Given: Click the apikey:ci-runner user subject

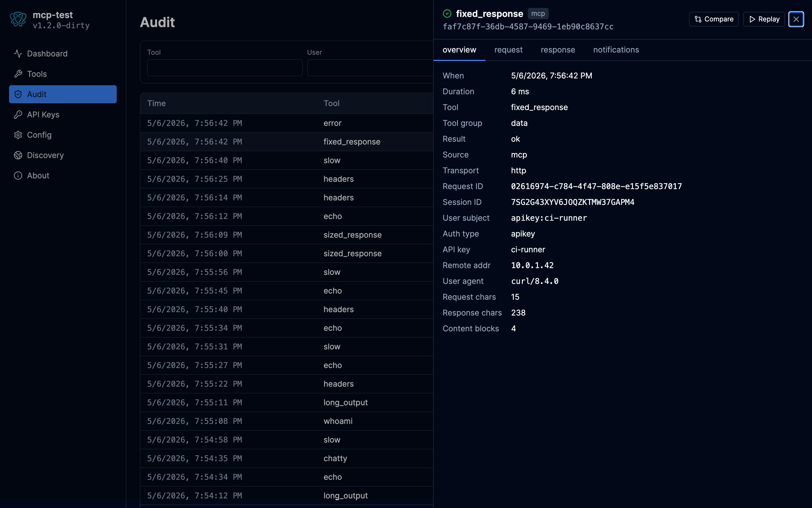Looking at the screenshot, I should [x=549, y=218].
